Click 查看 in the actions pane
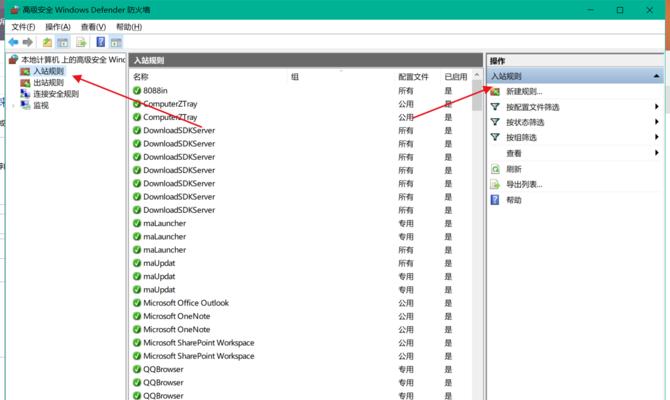This screenshot has width=670, height=400. pos(514,153)
